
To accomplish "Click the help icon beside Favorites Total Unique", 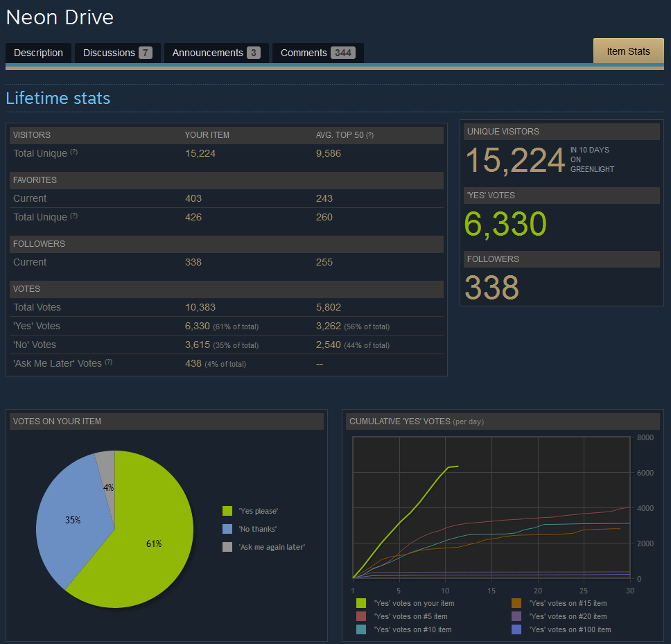I will (74, 216).
